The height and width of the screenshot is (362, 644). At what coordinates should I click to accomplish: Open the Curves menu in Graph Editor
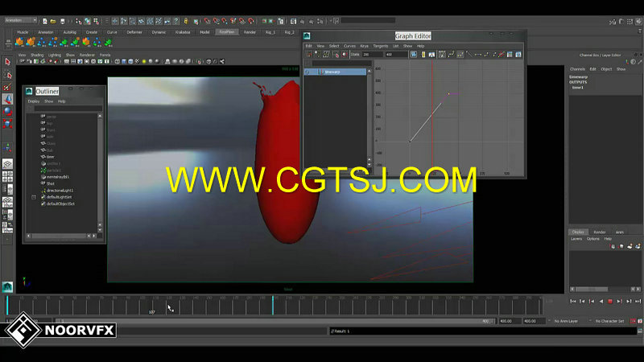pyautogui.click(x=349, y=46)
